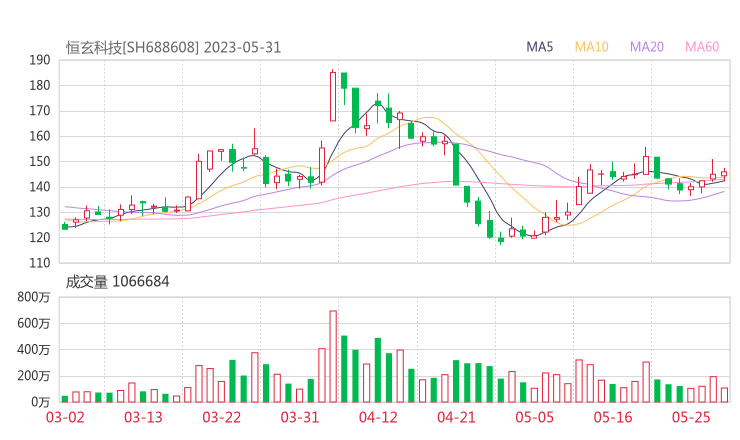Click the 150 price axis label
This screenshot has width=740, height=440.
pos(40,161)
